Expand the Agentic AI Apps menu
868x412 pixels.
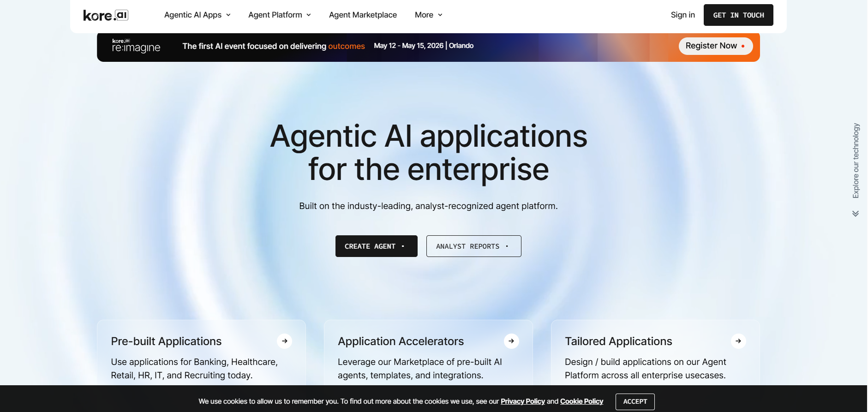pos(198,15)
